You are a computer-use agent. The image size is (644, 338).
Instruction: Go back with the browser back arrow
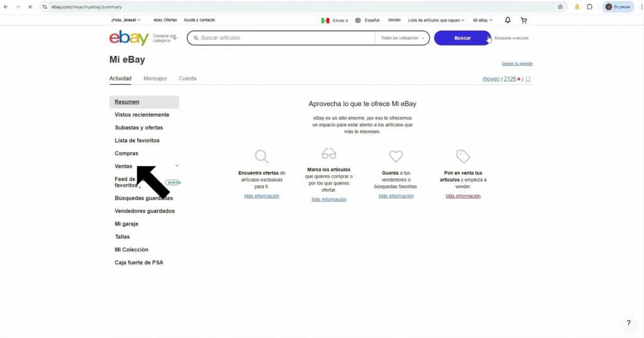tap(6, 6)
